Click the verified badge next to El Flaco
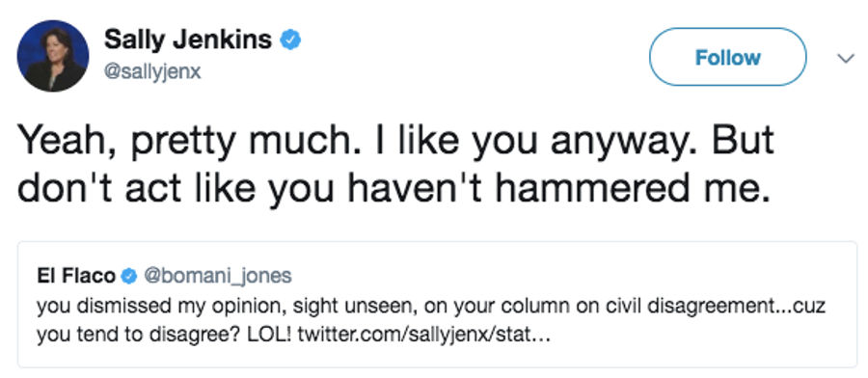Image resolution: width=868 pixels, height=378 pixels. pos(128,276)
